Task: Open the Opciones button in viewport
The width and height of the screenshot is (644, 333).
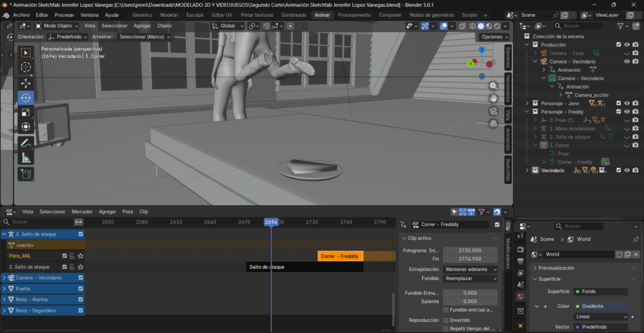Action: click(495, 37)
